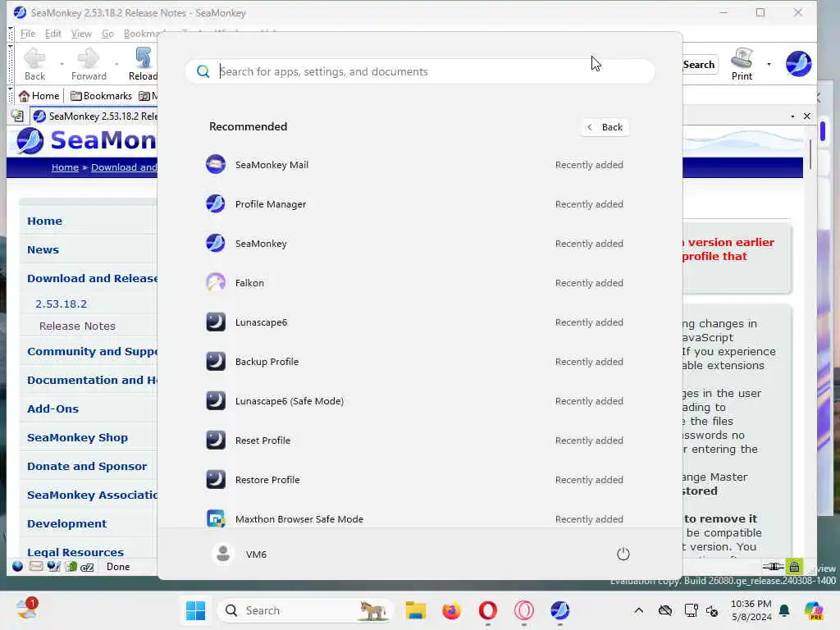
Task: Click the SeaMonkey Forward navigation button
Action: [89, 64]
